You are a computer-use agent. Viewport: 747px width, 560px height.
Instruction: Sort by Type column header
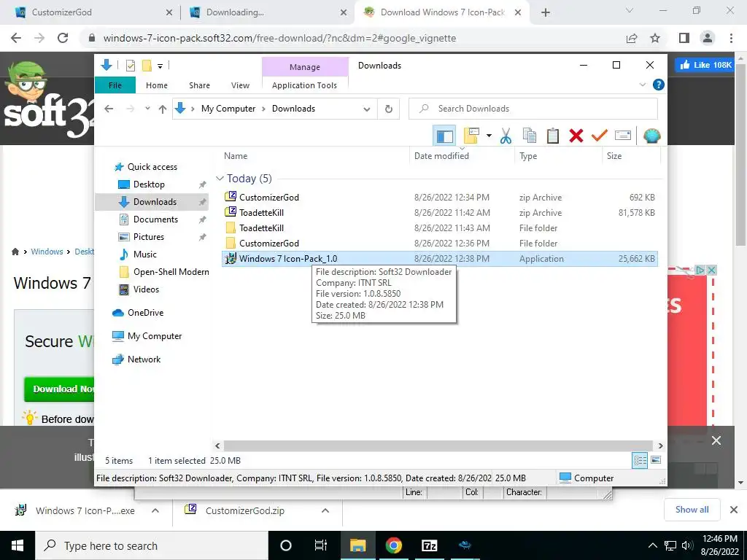pyautogui.click(x=557, y=156)
